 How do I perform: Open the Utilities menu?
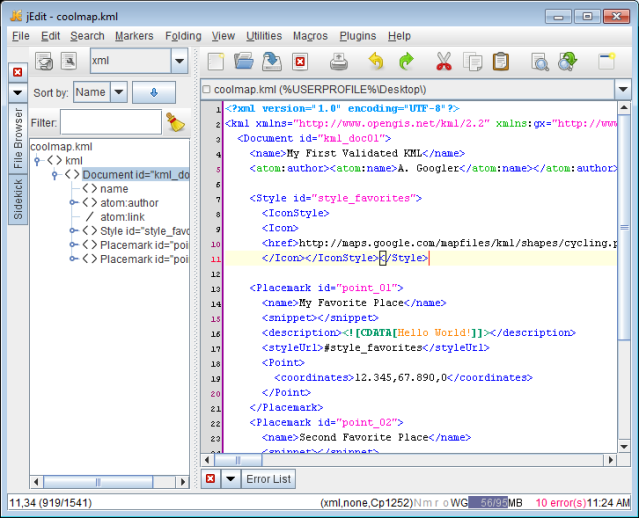[x=264, y=36]
